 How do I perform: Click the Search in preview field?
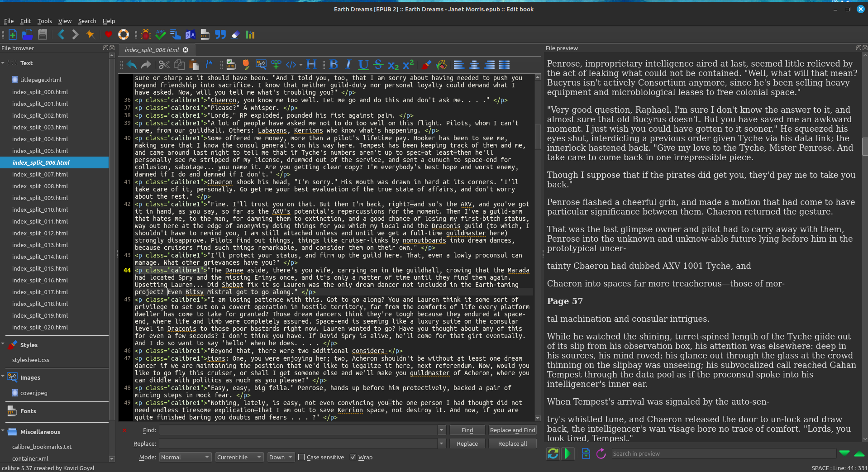(x=724, y=453)
